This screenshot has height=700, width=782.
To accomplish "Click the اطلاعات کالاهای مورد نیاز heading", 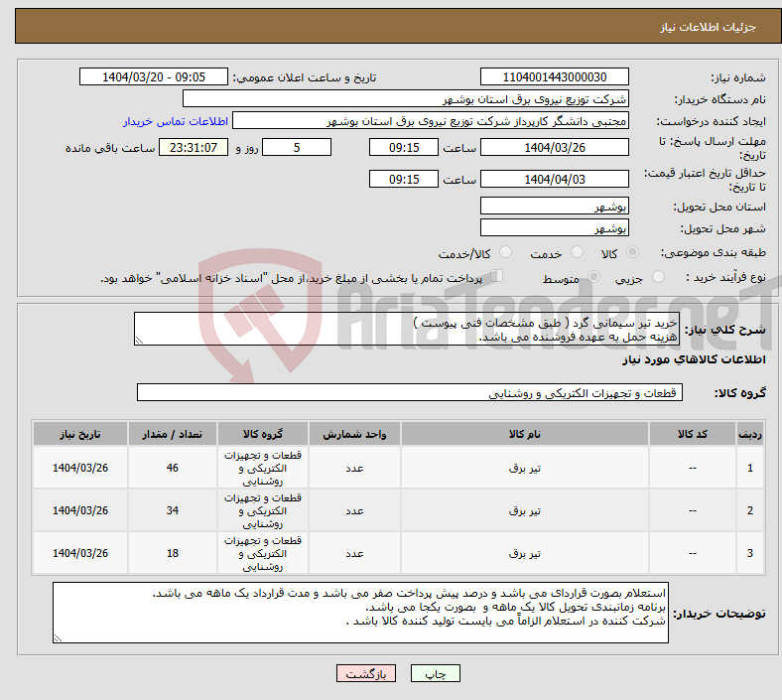I will coord(694,359).
